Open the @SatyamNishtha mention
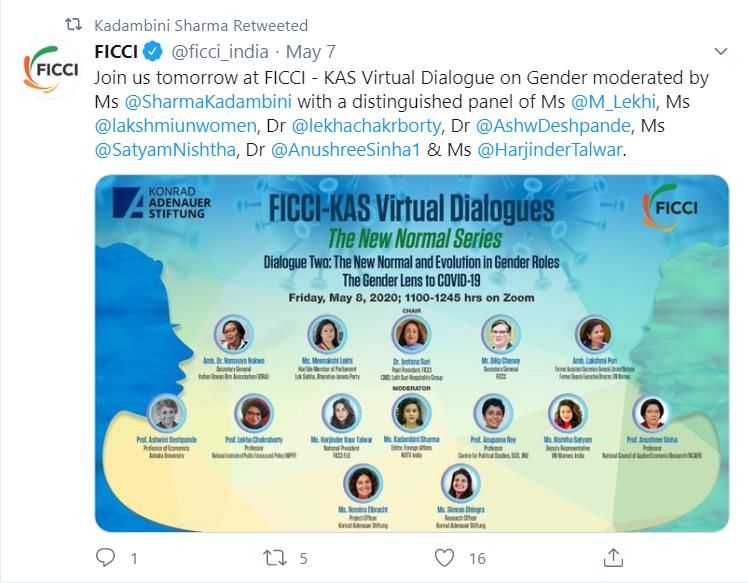Viewport: 748px width, 583px height. pyautogui.click(x=165, y=150)
